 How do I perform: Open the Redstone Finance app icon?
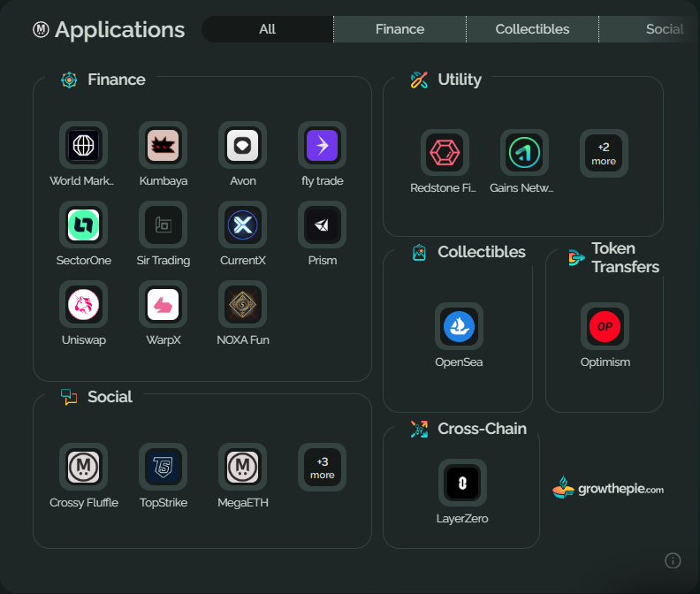(x=445, y=153)
